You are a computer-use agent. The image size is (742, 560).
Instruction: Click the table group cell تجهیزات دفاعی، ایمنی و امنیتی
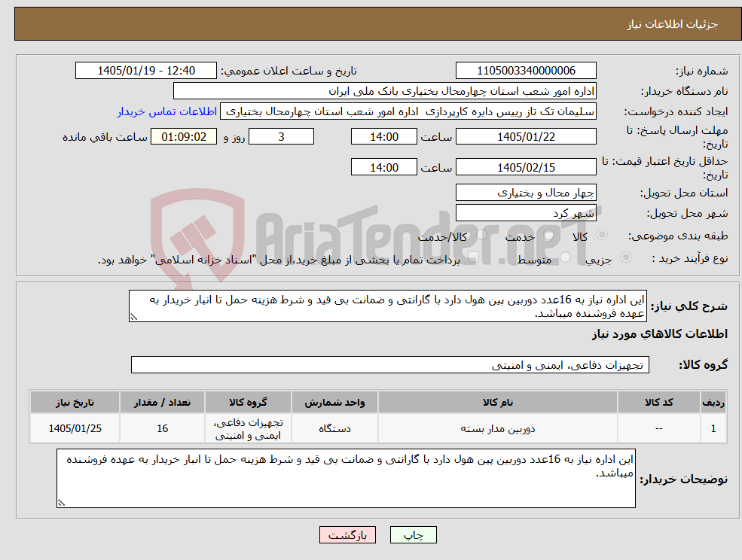coord(248,428)
